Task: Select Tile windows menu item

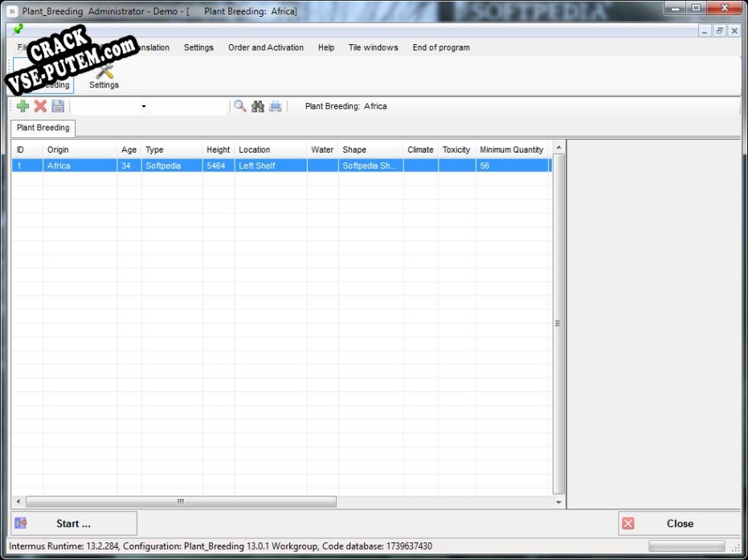Action: coord(373,47)
